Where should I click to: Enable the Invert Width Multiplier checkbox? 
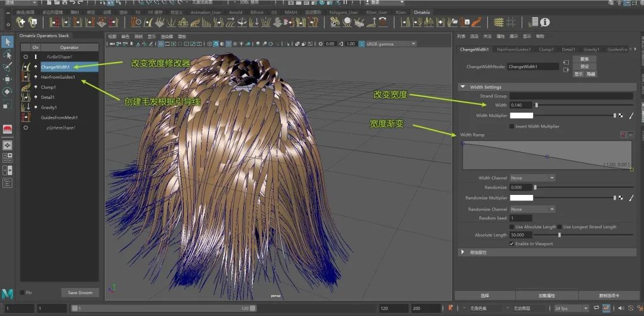coord(512,126)
